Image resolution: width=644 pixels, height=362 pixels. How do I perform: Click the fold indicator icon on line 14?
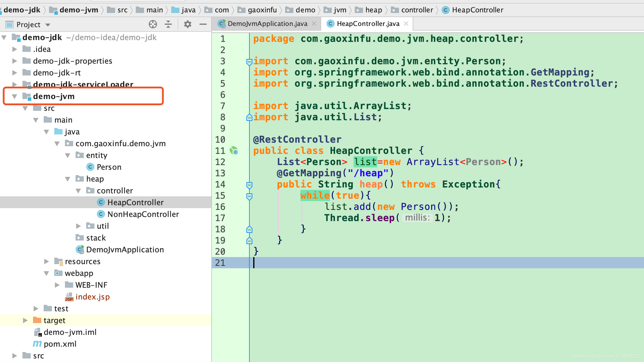[249, 184]
